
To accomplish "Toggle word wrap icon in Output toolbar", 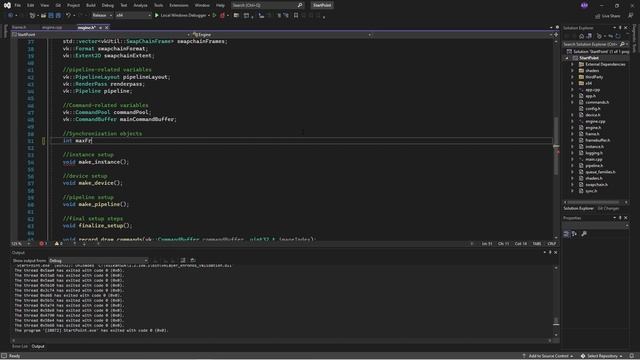I will coord(193,260).
